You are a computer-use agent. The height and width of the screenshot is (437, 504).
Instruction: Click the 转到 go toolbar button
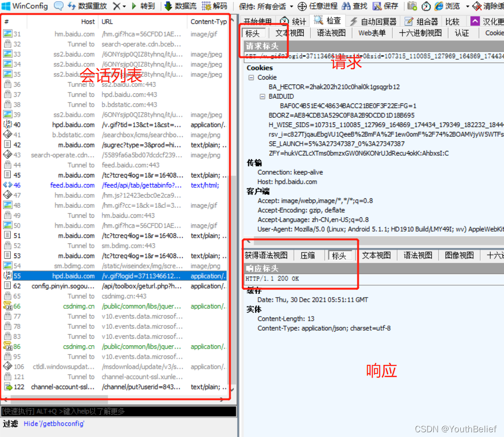pos(143,6)
